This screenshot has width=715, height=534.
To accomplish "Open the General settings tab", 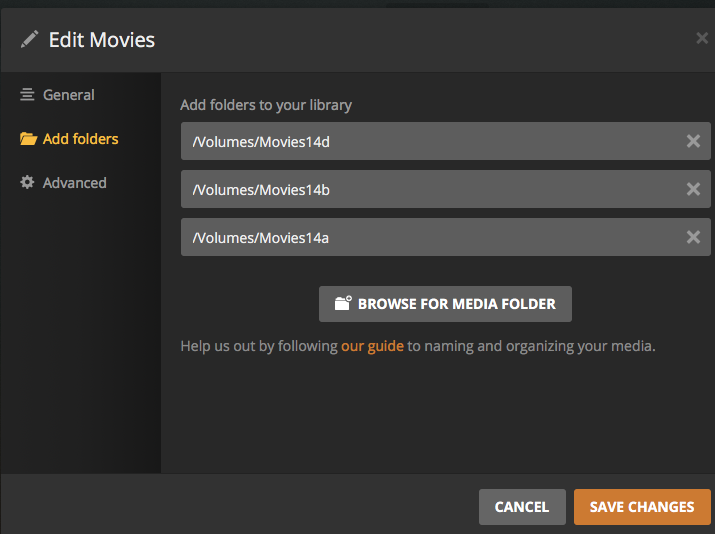I will [x=68, y=95].
